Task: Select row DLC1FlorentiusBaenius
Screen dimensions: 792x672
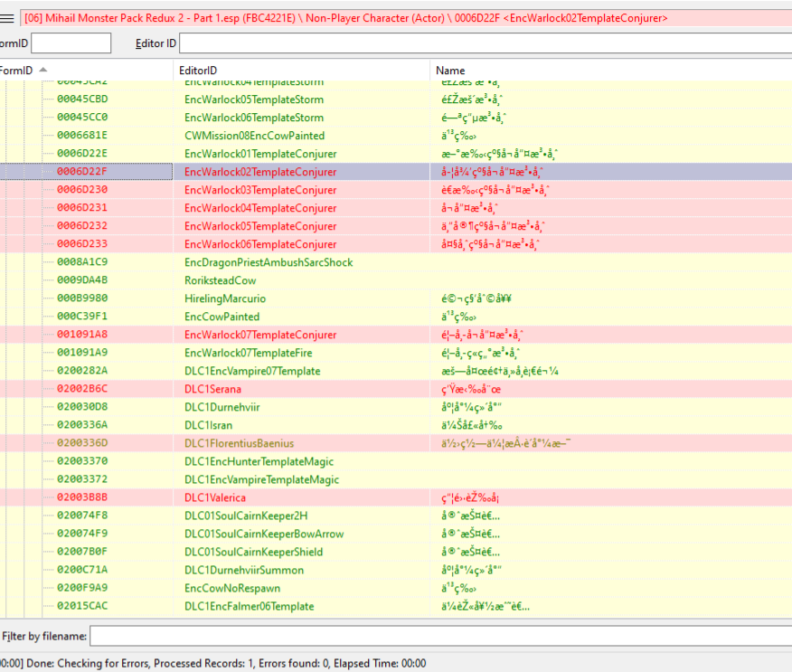Action: [x=396, y=443]
